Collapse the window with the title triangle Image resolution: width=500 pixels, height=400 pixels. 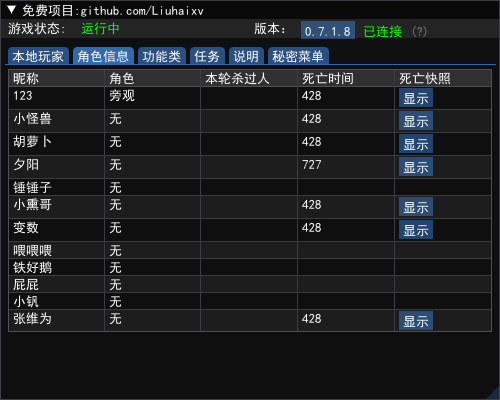[x=11, y=10]
